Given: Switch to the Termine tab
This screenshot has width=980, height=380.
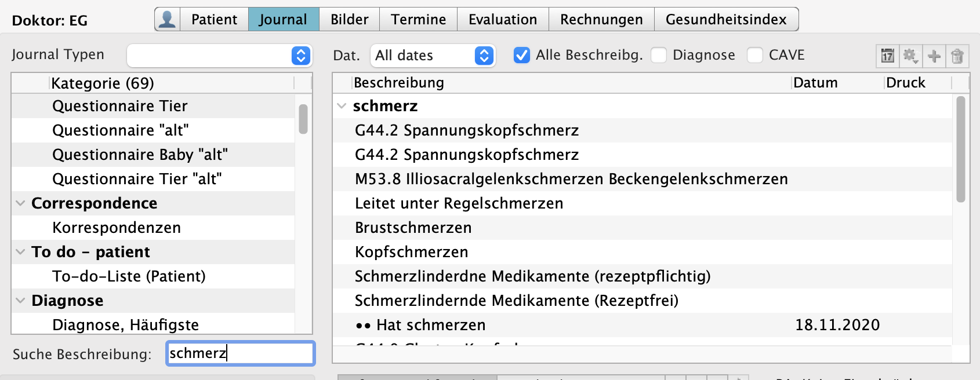Looking at the screenshot, I should pos(418,19).
